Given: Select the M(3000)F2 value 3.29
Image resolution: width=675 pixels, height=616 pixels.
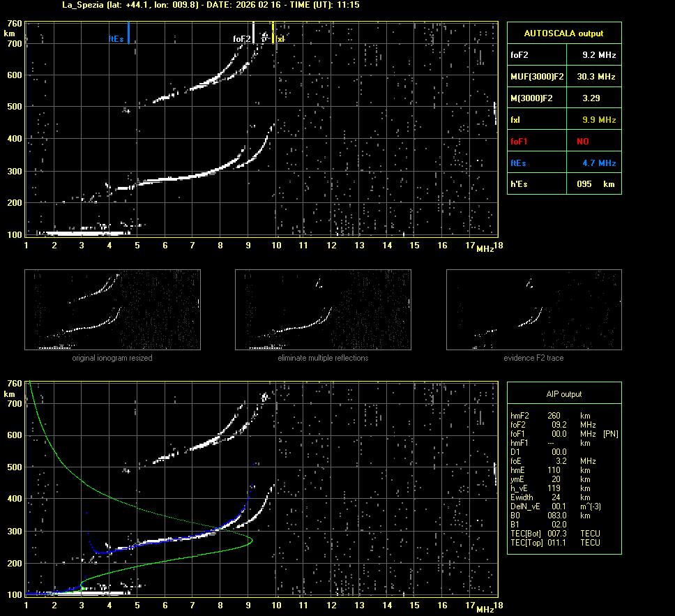Looking at the screenshot, I should (591, 98).
